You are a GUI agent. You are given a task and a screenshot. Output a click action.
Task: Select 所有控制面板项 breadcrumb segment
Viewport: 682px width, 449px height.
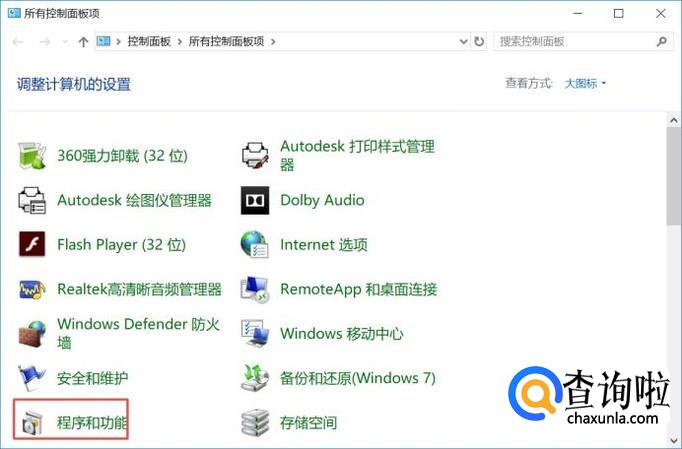(x=226, y=42)
